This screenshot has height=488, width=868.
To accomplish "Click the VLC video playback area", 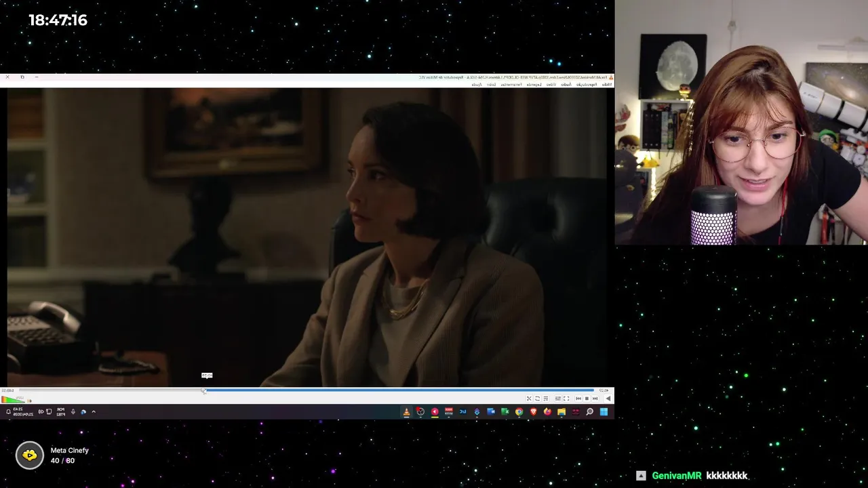I will pyautogui.click(x=307, y=237).
